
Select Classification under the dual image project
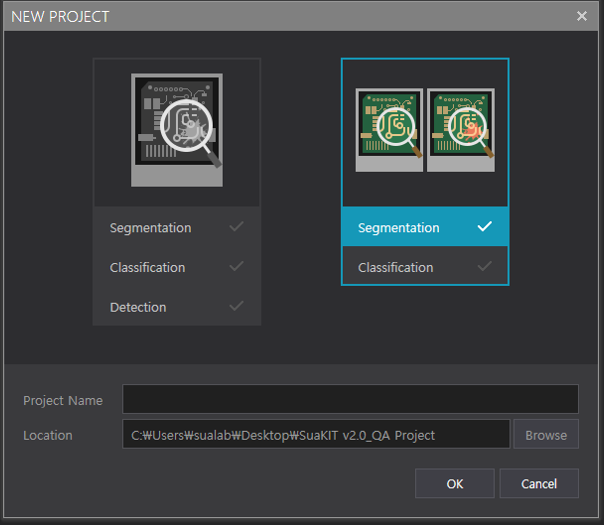click(425, 266)
